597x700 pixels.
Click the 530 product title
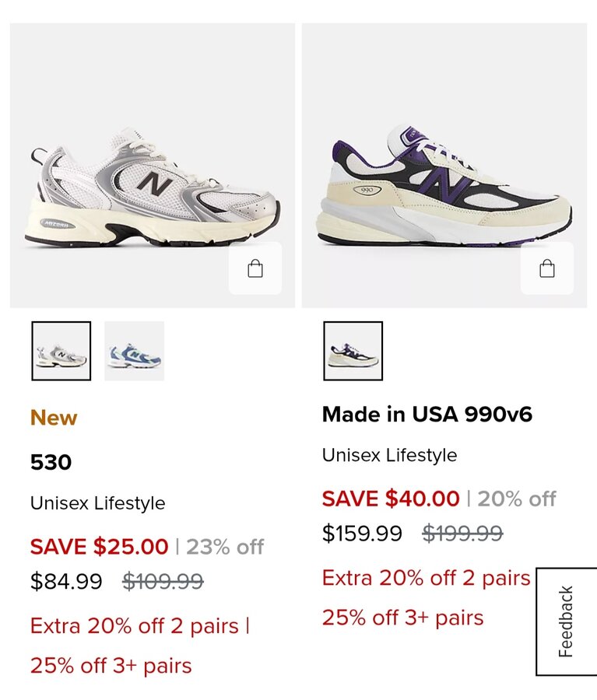(51, 463)
